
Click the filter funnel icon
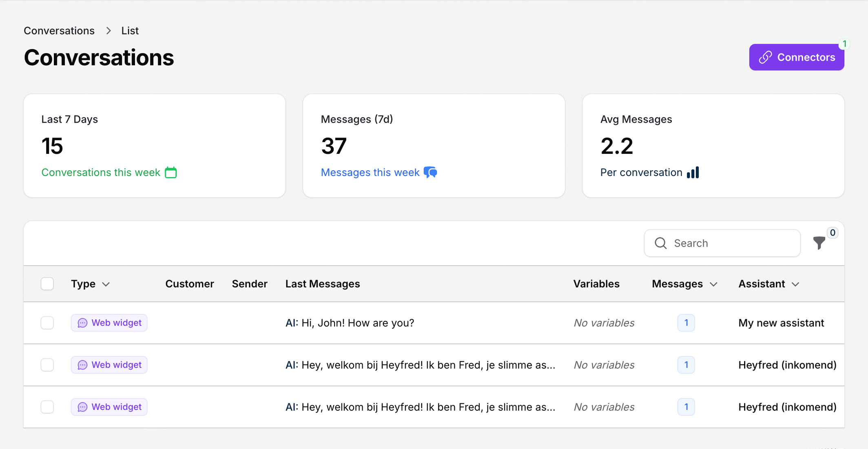[819, 243]
